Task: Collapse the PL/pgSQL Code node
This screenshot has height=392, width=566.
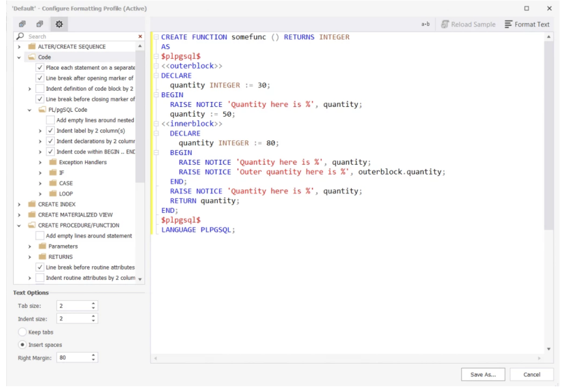Action: 30,109
